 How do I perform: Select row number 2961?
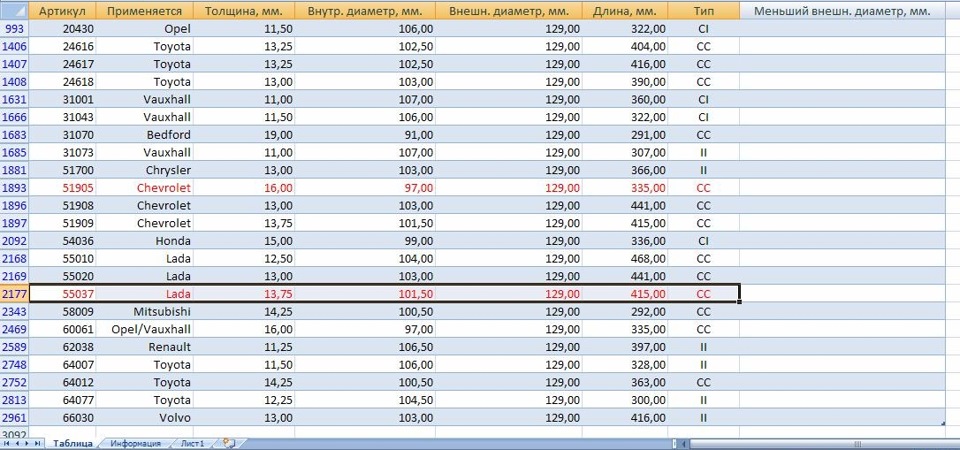pos(14,418)
